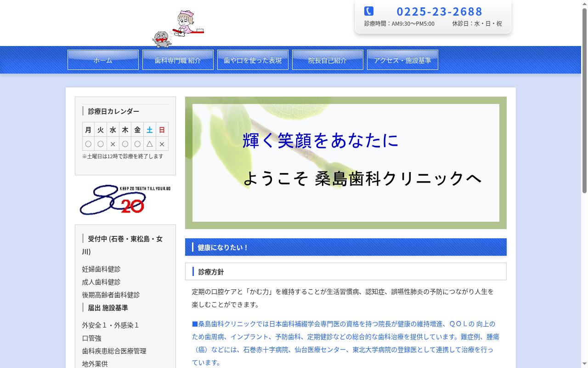The image size is (588, 368).
Task: Click the blue 土 column header
Action: click(x=150, y=130)
